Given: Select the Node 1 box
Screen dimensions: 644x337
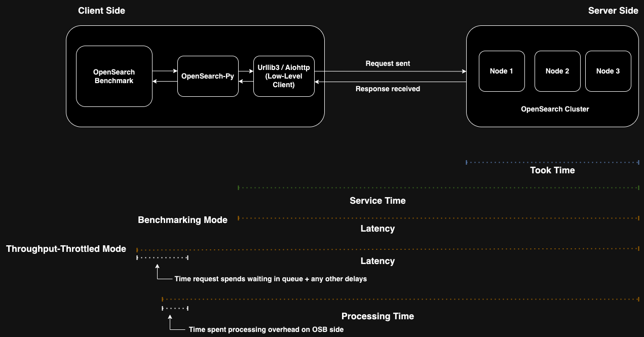Looking at the screenshot, I should tap(501, 71).
